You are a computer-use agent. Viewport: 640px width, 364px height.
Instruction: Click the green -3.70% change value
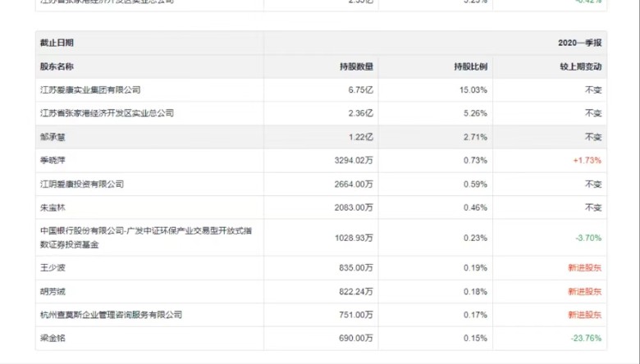pyautogui.click(x=588, y=238)
